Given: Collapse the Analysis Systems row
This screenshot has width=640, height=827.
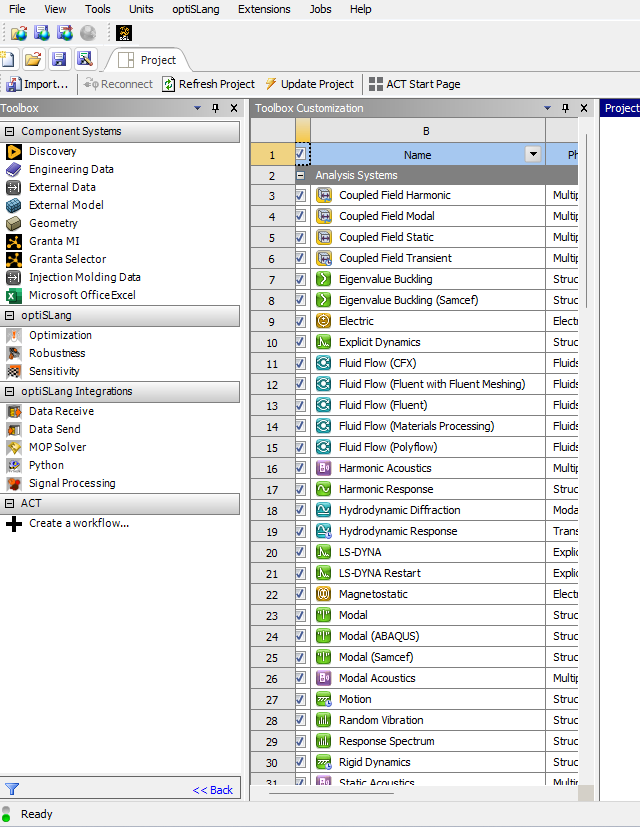Looking at the screenshot, I should tap(301, 175).
